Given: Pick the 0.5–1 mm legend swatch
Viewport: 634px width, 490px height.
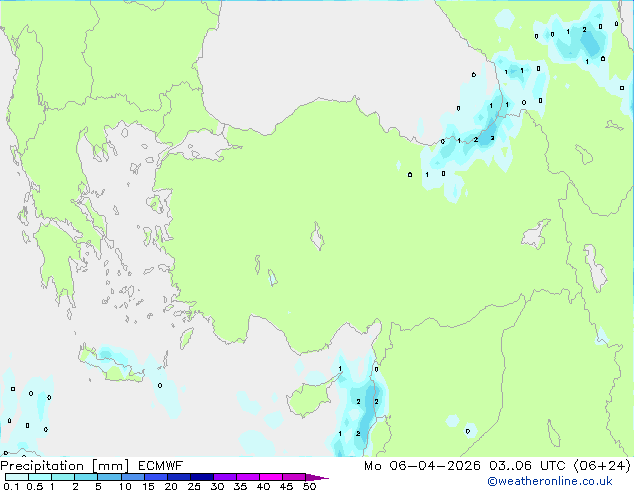Looking at the screenshot, I should [x=40, y=477].
